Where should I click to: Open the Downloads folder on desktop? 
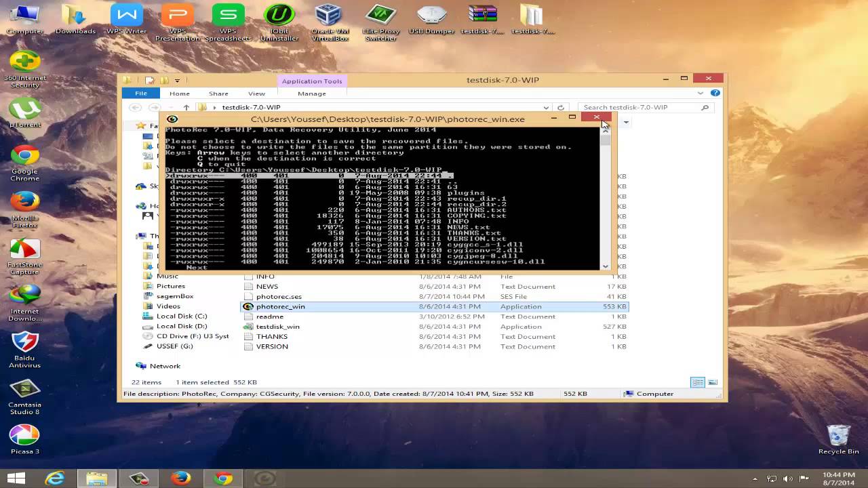(x=75, y=19)
